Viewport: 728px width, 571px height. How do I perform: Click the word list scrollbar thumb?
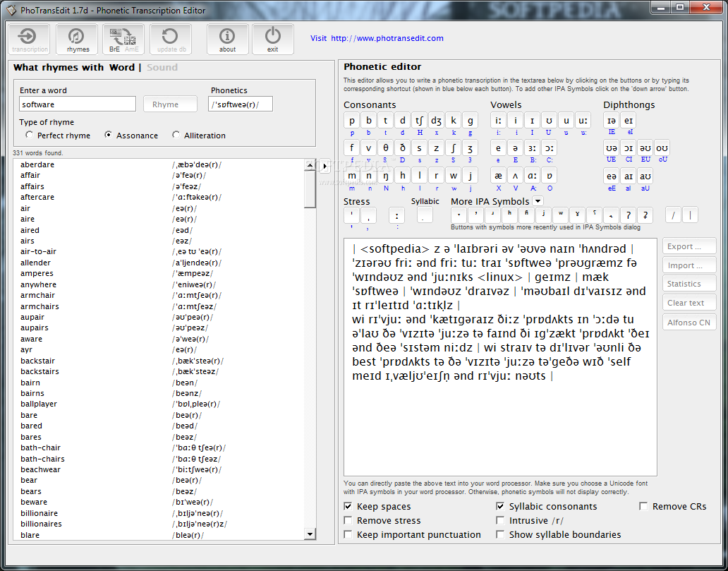310,188
